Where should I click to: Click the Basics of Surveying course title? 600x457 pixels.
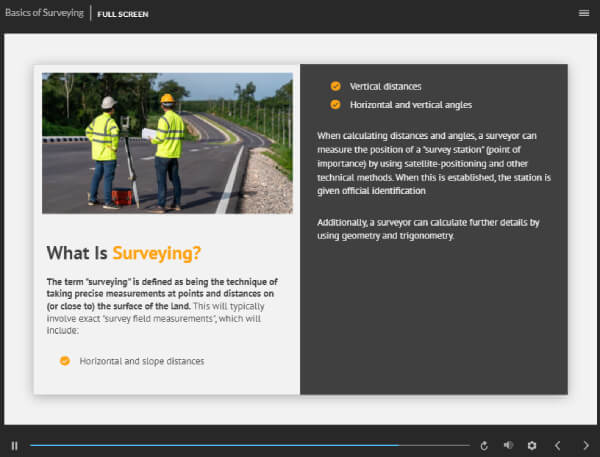point(44,13)
